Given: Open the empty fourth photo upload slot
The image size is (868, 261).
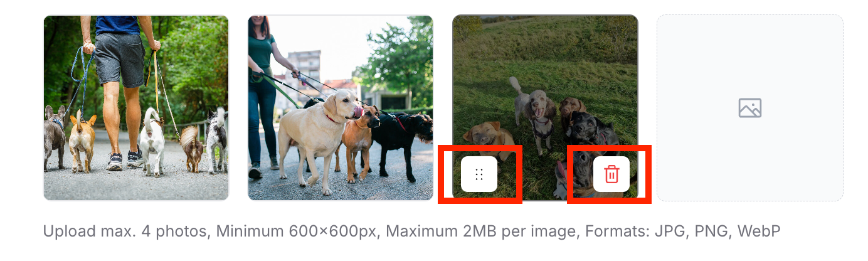Looking at the screenshot, I should point(750,108).
